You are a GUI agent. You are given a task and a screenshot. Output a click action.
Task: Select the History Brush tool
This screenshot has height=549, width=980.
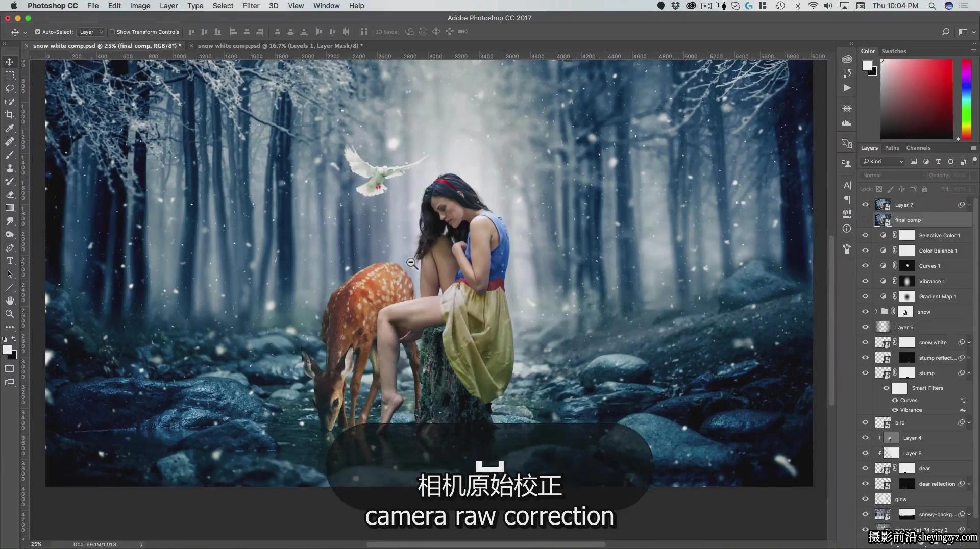tap(10, 181)
